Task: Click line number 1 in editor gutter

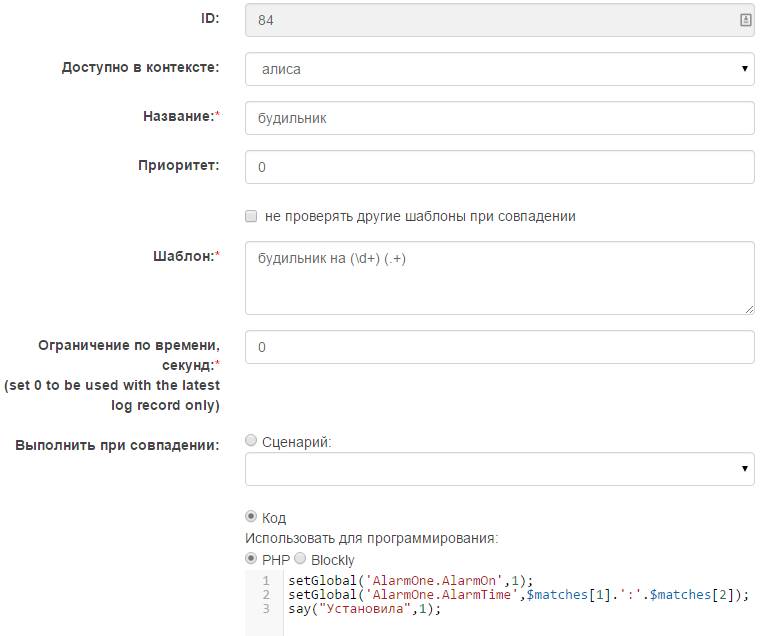Action: pos(266,580)
